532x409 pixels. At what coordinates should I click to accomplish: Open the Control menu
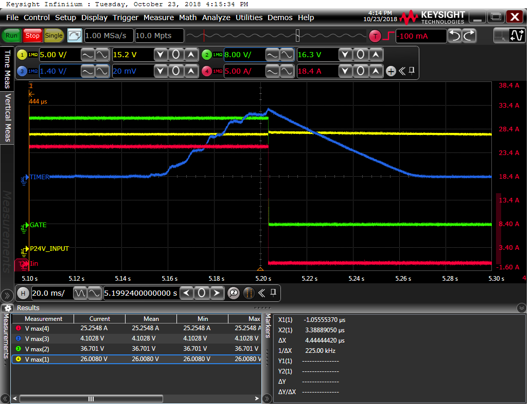[x=37, y=18]
